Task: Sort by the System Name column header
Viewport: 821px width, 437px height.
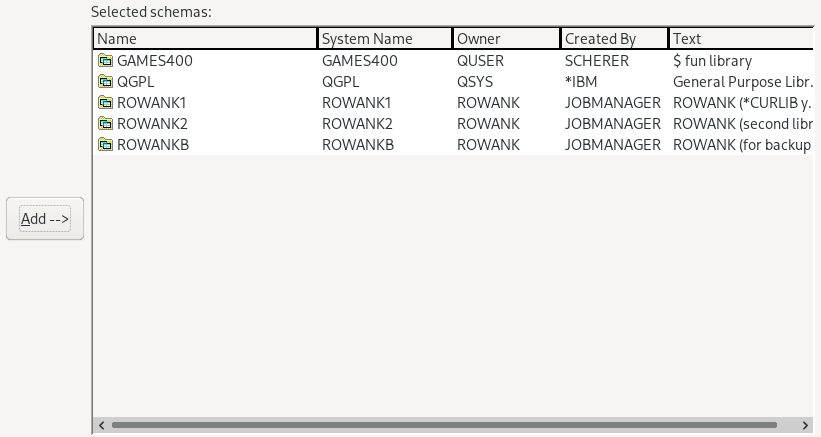Action: click(x=384, y=39)
